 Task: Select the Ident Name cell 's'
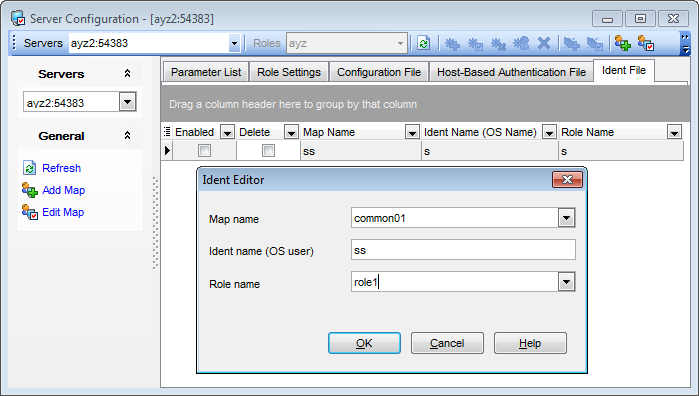click(x=489, y=151)
